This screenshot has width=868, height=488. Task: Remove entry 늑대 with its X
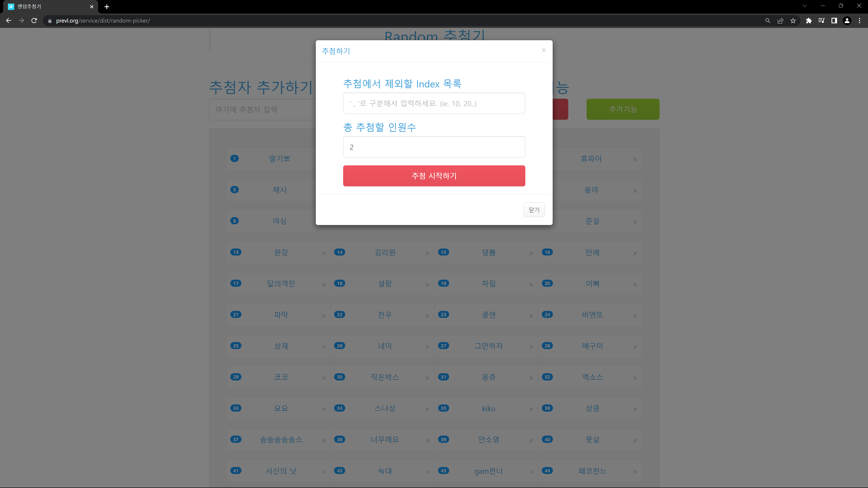coord(427,472)
